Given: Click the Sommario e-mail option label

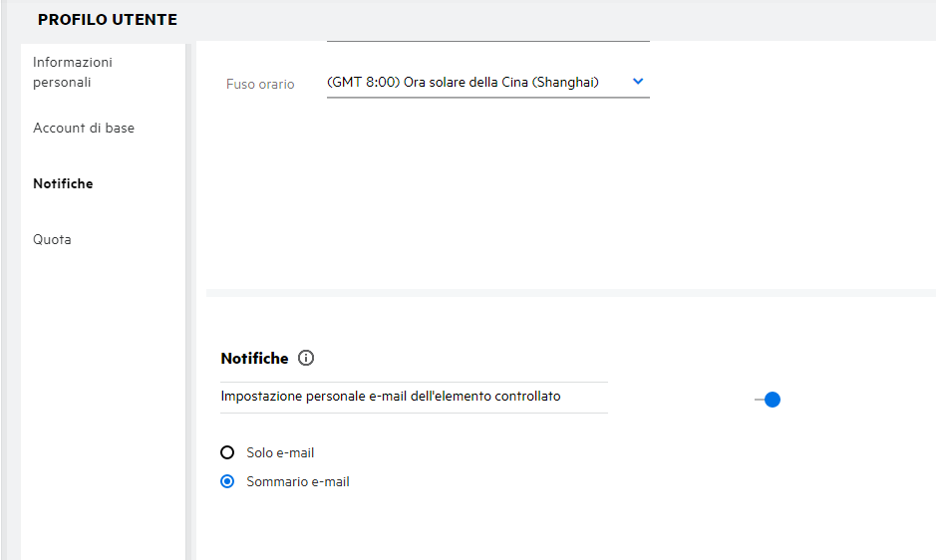Looking at the screenshot, I should coord(298,482).
